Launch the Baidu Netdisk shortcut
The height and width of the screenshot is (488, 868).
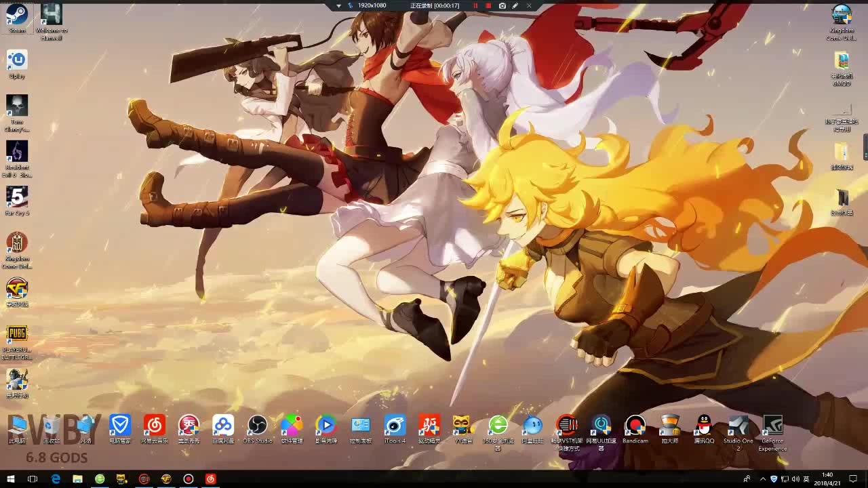point(223,429)
